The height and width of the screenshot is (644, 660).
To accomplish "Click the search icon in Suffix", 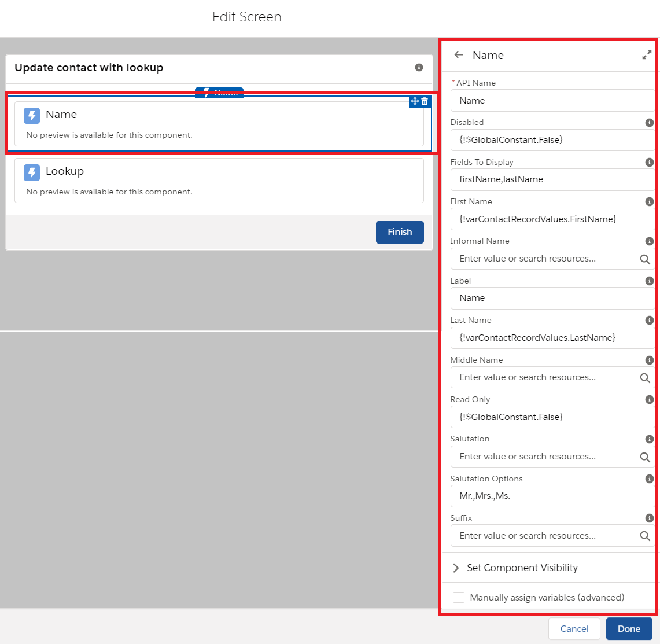I will [645, 536].
